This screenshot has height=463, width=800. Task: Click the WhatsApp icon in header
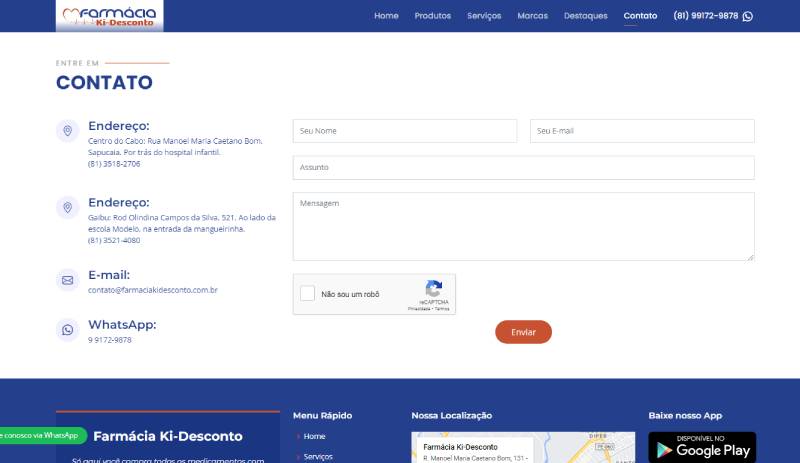748,16
